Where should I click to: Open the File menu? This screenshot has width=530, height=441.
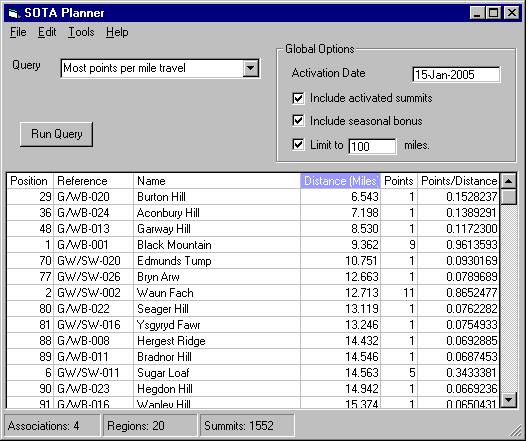[x=18, y=32]
